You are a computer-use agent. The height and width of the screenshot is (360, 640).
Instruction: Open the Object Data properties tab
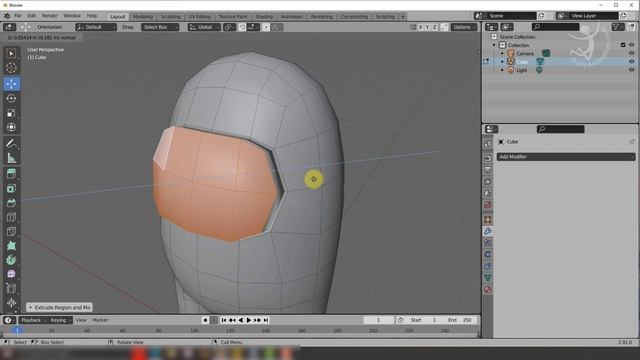coord(488,278)
